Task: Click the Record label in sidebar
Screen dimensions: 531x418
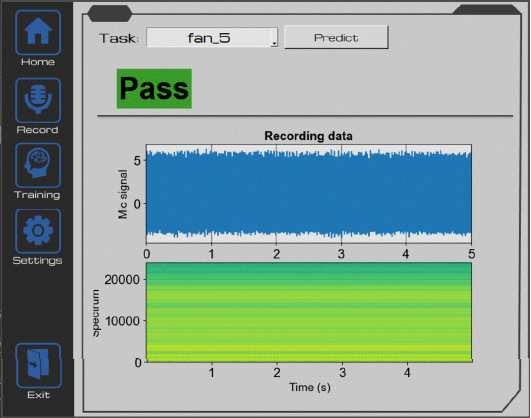Action: click(x=37, y=130)
